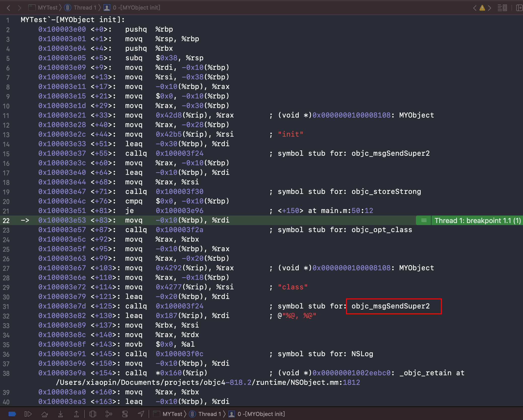This screenshot has height=420, width=523.
Task: Step over the current instruction
Action: [x=45, y=414]
